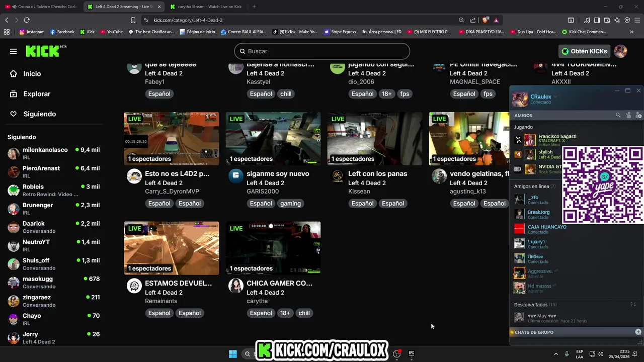Open the siganme soy nuevo stream thumbnail

coord(273,139)
